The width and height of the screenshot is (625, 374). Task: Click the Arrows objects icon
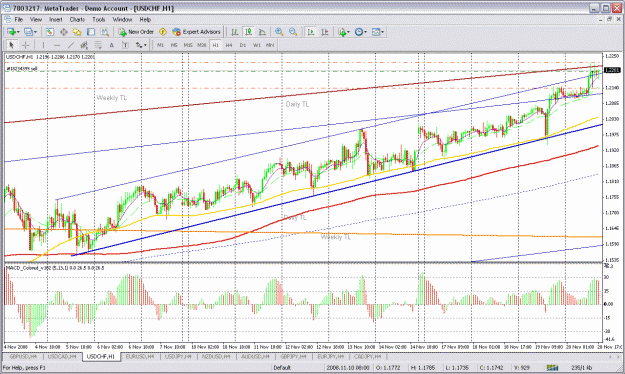click(x=138, y=45)
